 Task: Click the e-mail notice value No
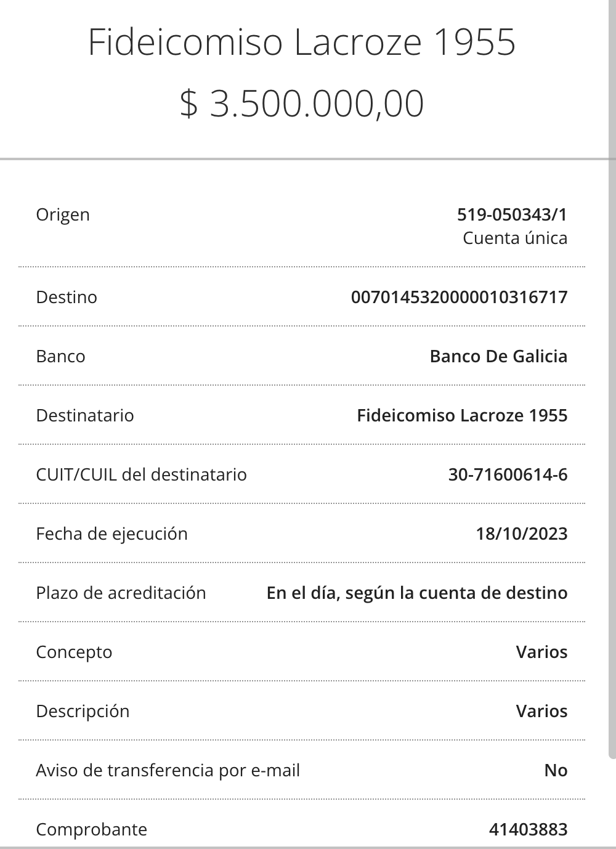[556, 770]
